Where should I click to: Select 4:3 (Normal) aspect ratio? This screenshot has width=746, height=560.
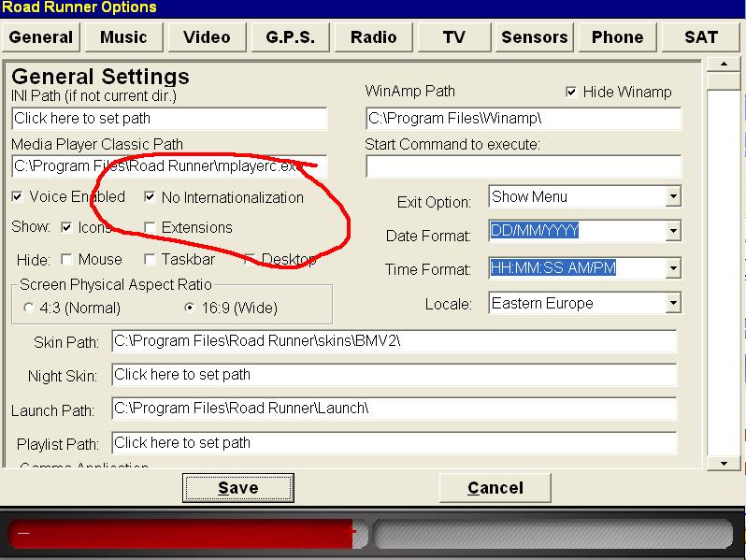30,308
